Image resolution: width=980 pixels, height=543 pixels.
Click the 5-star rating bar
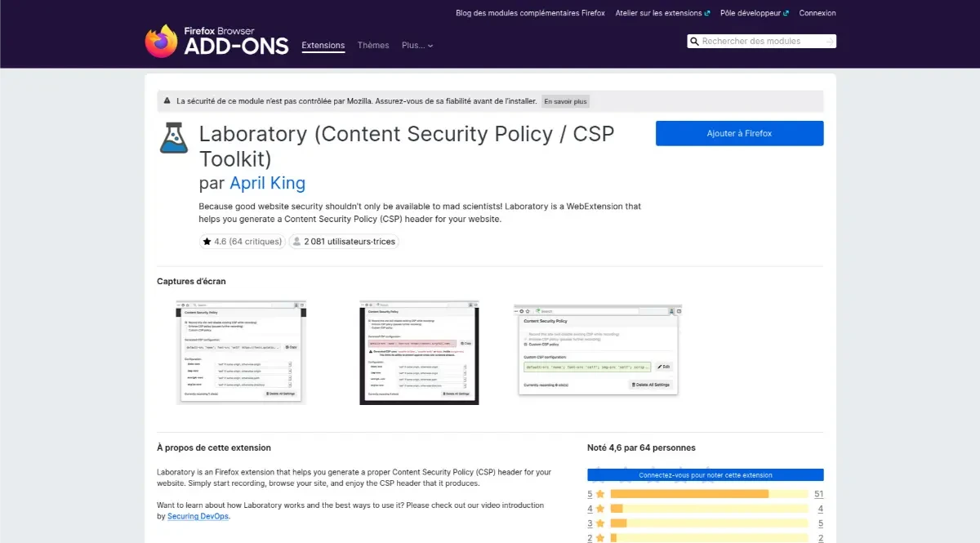pos(708,494)
